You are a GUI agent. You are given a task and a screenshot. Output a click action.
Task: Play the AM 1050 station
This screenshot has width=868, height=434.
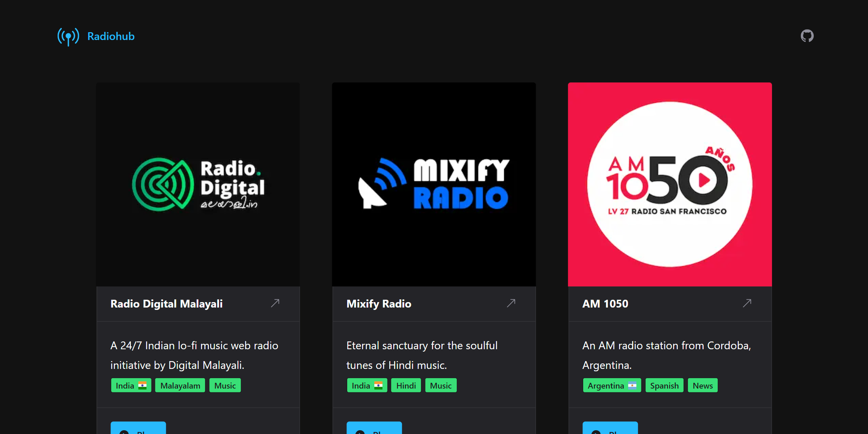click(610, 428)
